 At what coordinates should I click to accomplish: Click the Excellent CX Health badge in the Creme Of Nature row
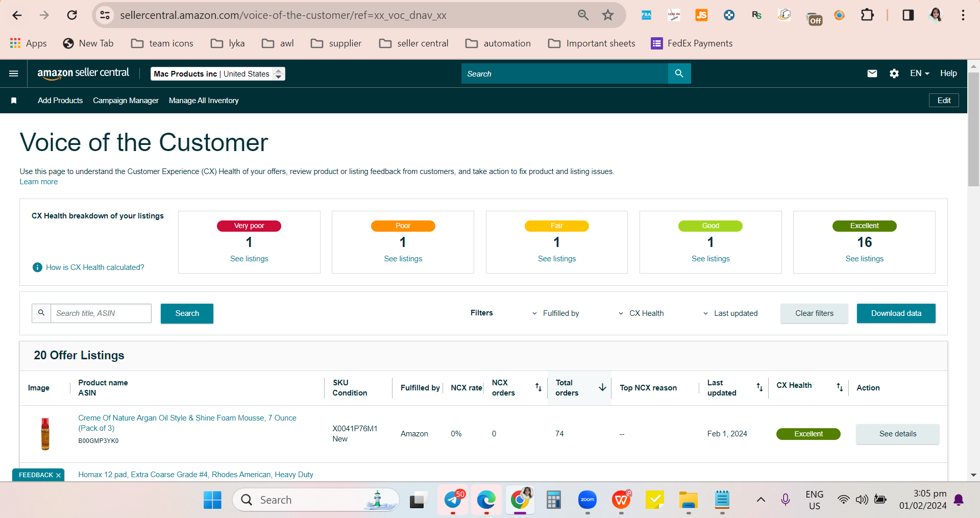coord(808,434)
